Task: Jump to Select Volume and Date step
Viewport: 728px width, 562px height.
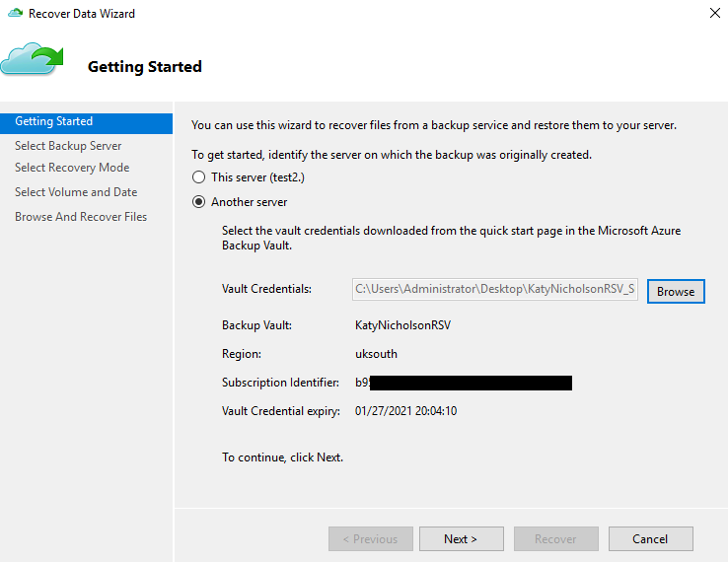Action: [76, 192]
